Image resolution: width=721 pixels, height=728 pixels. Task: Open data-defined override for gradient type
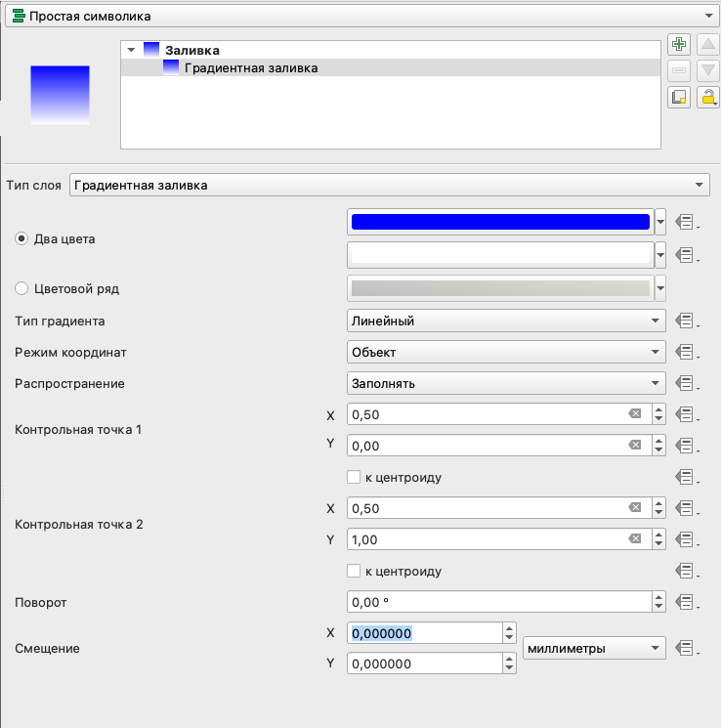tap(685, 321)
